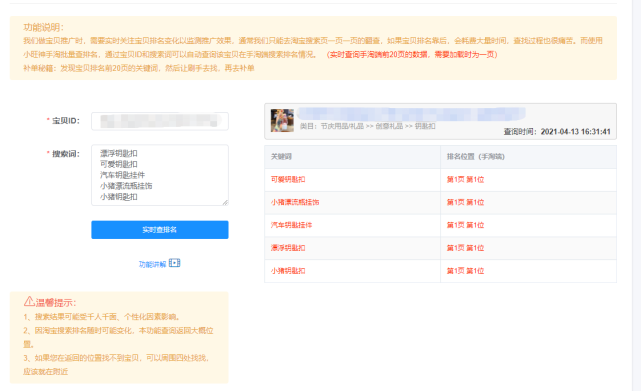Click the 温馨提示 heading text
641x391 pixels.
tap(56, 303)
